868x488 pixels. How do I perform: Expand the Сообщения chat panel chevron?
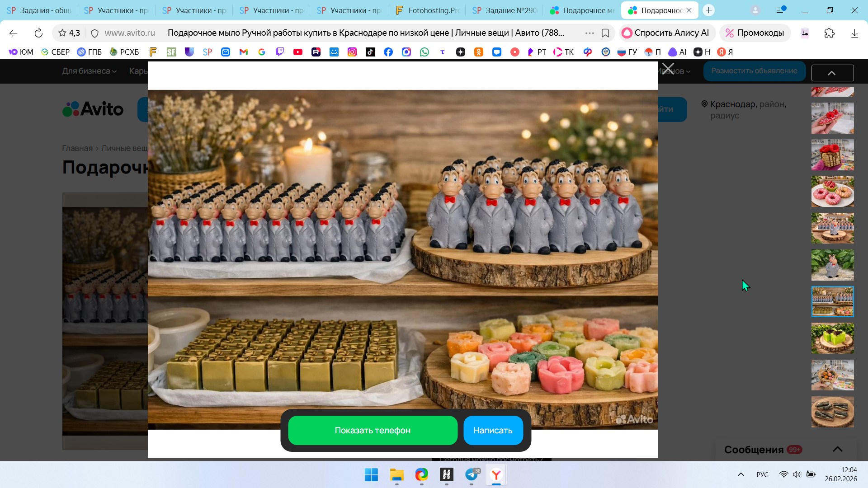click(837, 449)
